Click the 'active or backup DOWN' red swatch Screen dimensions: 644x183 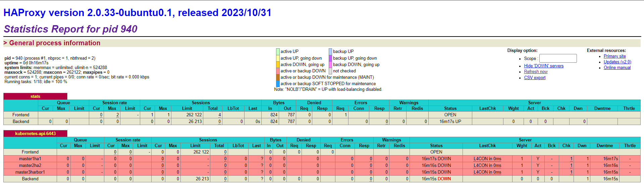pos(278,71)
